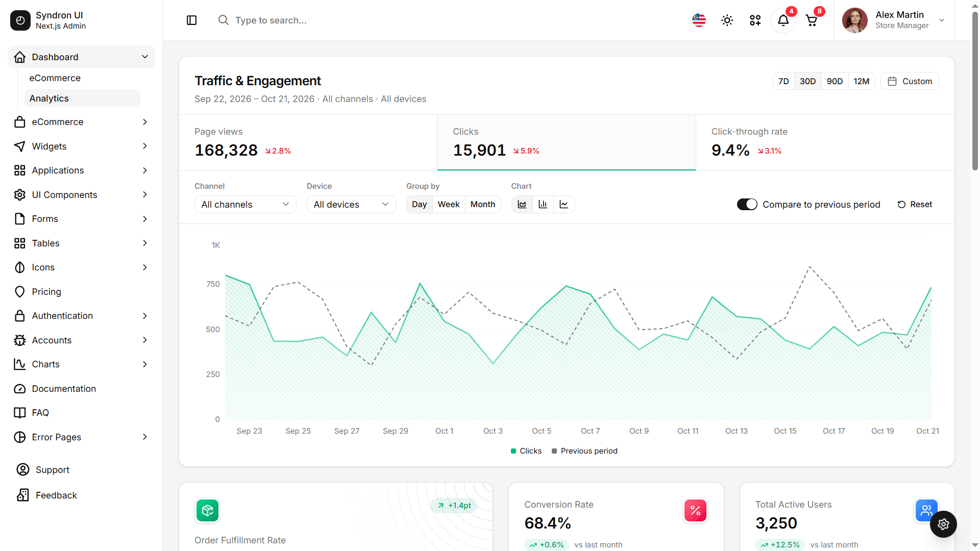Toggle the sidebar collapse icon
The image size is (980, 551).
[x=192, y=20]
